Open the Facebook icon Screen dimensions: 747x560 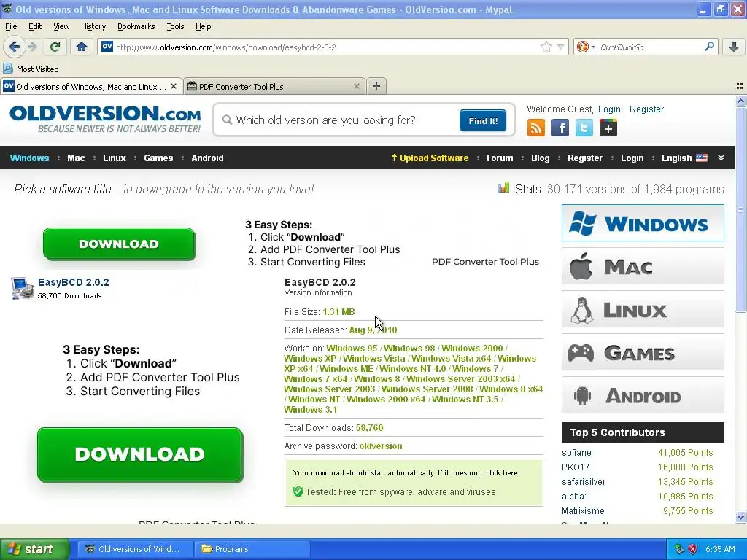(560, 128)
